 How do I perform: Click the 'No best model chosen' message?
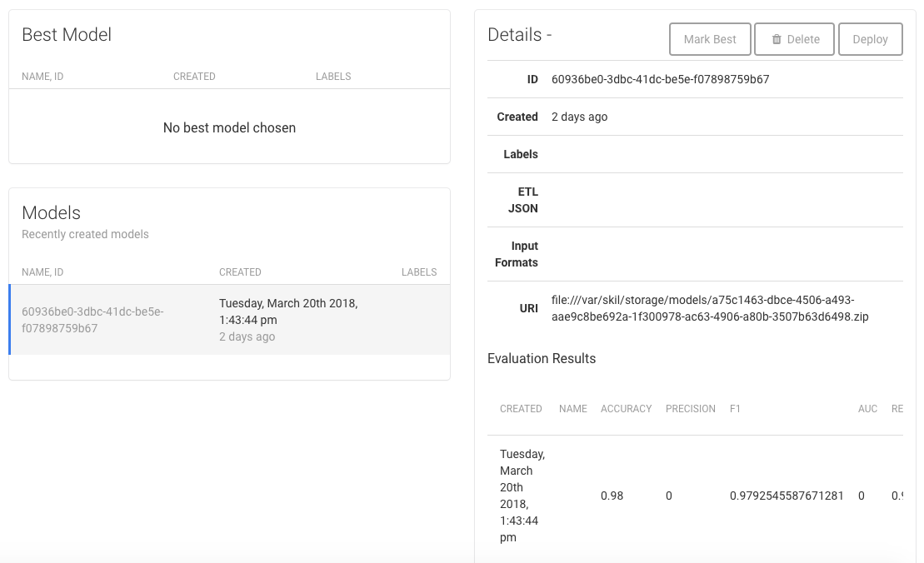229,128
